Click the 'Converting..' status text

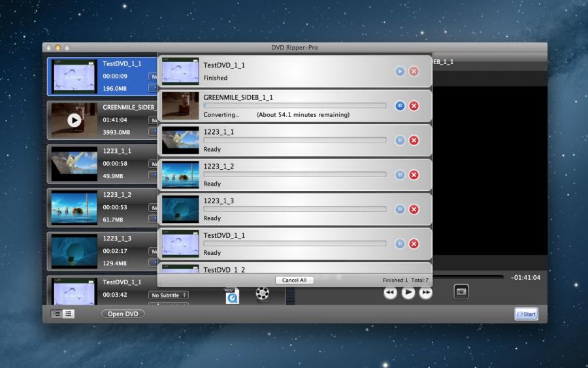point(221,115)
